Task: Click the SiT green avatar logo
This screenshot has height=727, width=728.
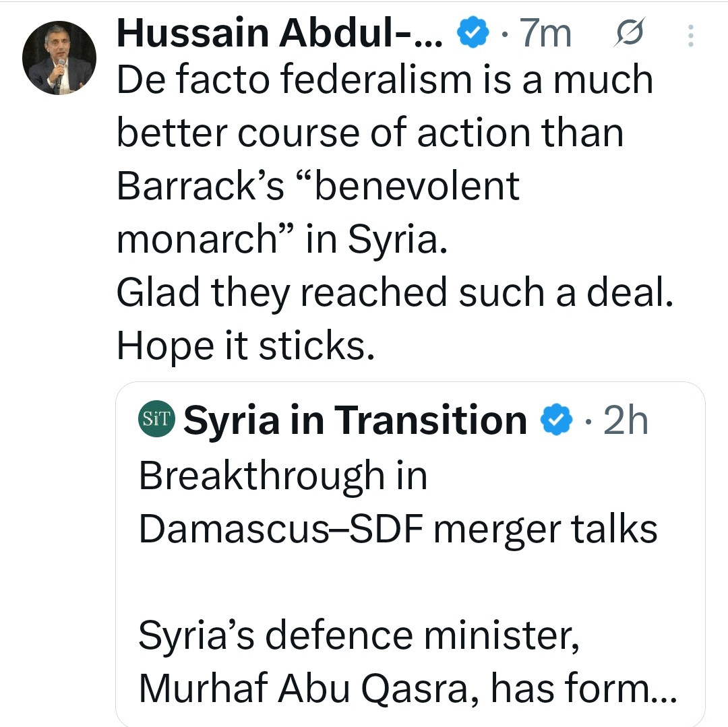Action: (x=157, y=418)
